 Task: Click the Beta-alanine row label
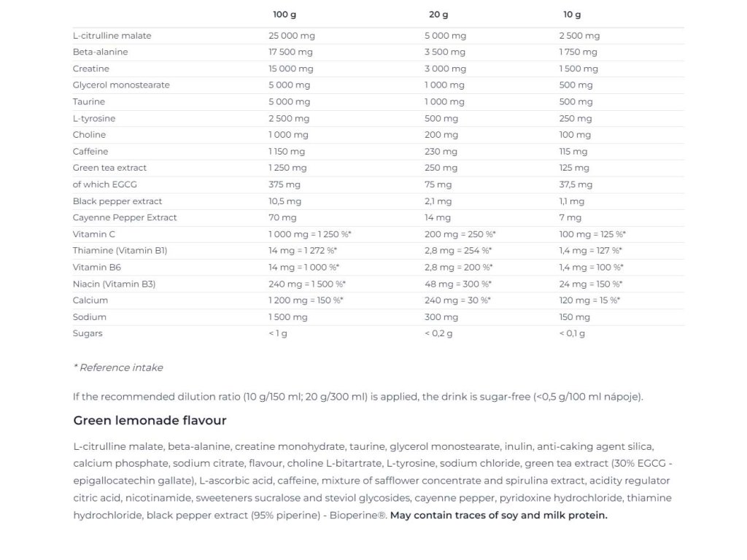100,52
